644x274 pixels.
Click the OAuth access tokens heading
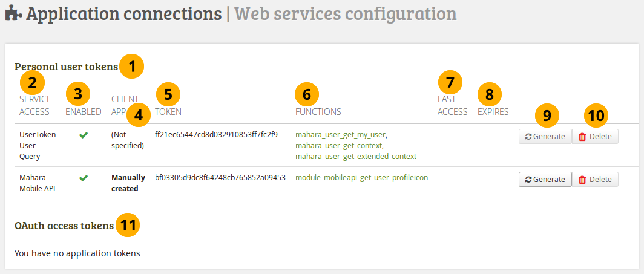[x=64, y=226]
